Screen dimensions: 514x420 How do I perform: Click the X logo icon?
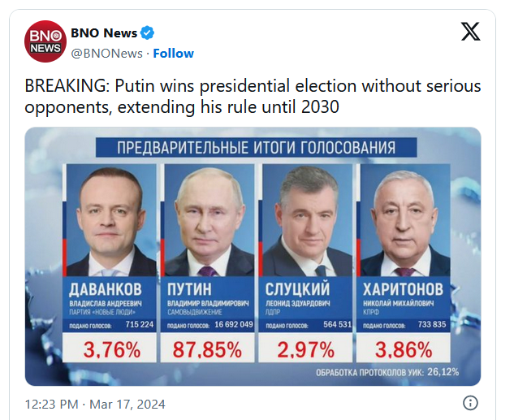[470, 32]
